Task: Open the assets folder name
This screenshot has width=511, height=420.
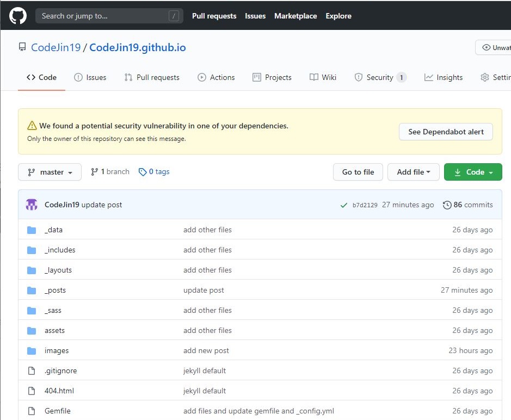Action: [54, 330]
